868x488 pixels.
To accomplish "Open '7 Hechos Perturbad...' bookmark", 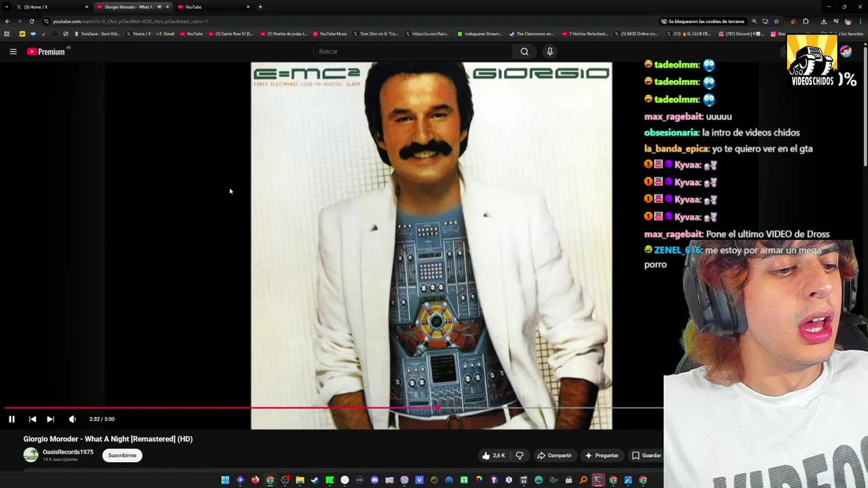I will tap(585, 33).
